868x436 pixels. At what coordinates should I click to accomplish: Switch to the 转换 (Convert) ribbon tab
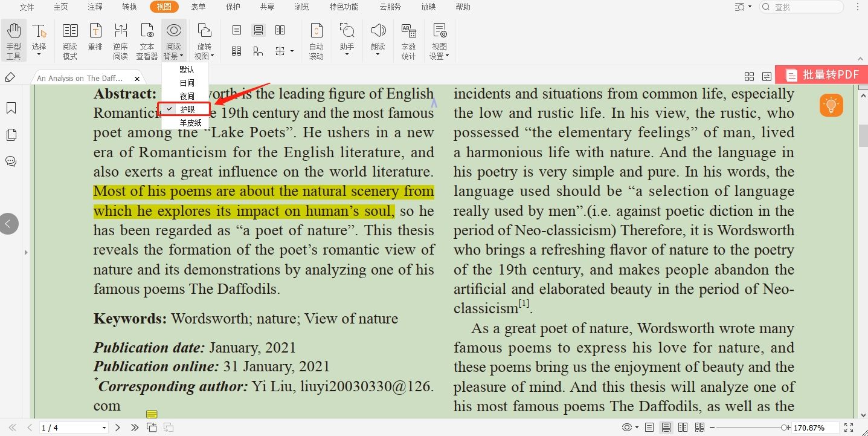(129, 7)
